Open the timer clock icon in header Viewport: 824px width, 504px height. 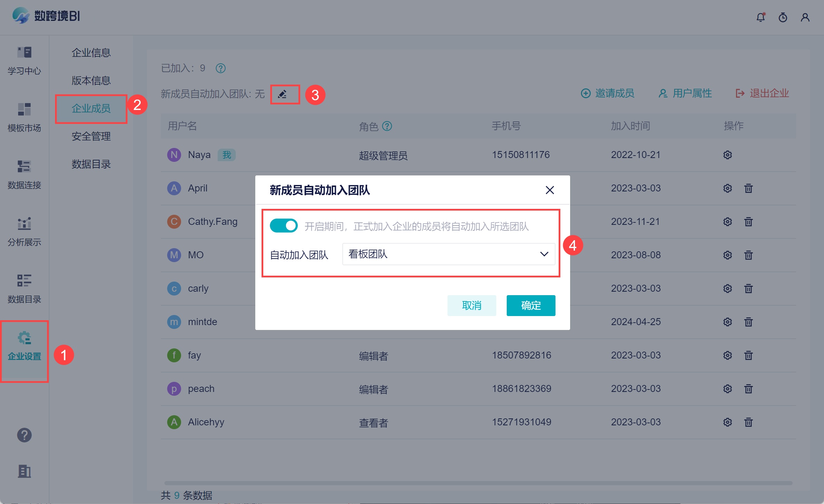pyautogui.click(x=783, y=17)
